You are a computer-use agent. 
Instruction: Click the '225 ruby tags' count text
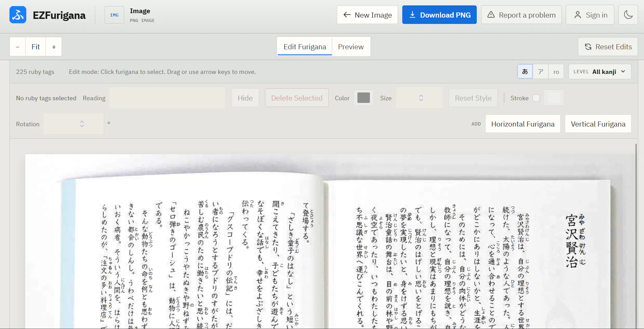tap(35, 72)
